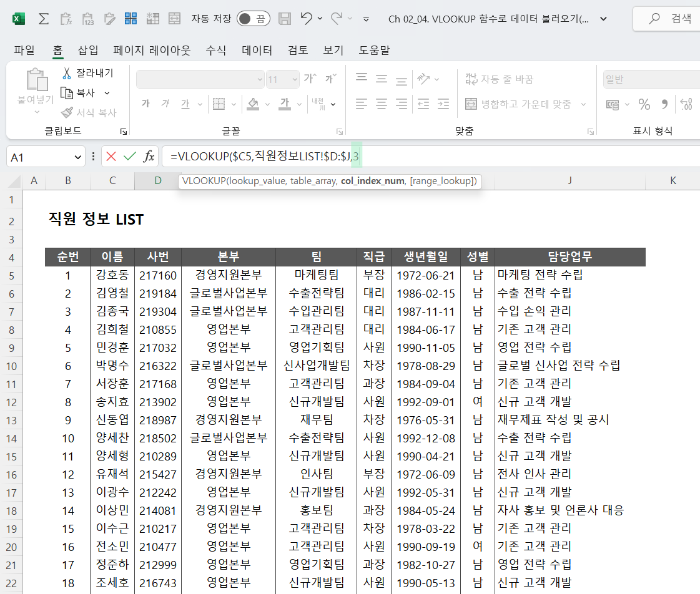Viewport: 700px width, 594px height.
Task: Click the 자동 줄 바꿈 wrap text button
Action: (x=499, y=79)
